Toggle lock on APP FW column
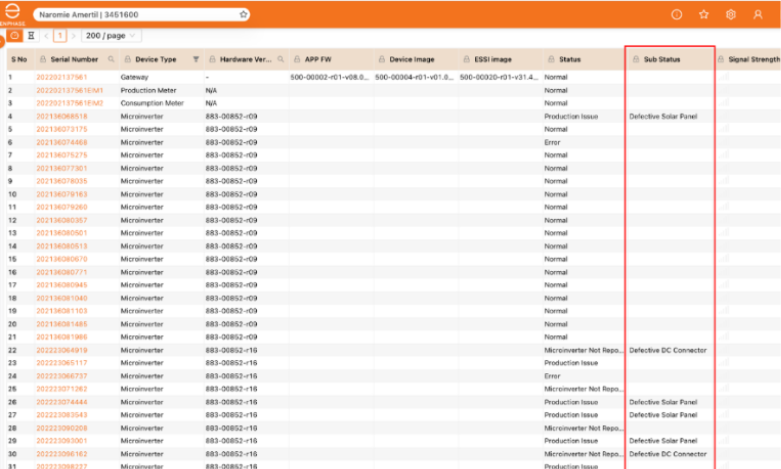The width and height of the screenshot is (781, 469). [297, 59]
